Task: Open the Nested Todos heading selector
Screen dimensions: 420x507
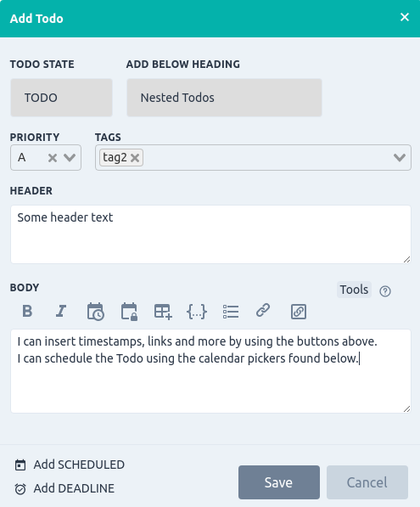Action: tap(224, 98)
